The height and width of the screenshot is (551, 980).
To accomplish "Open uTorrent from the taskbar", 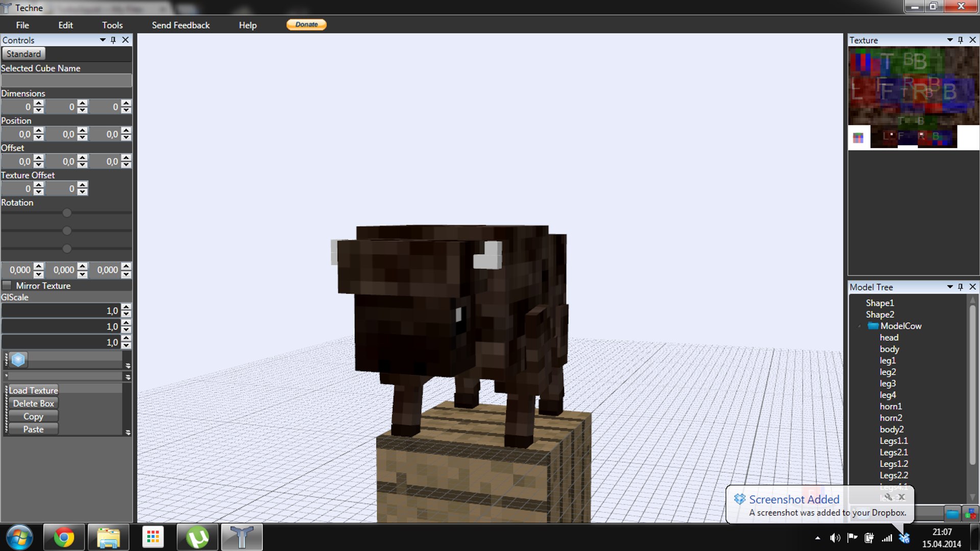I will [198, 537].
